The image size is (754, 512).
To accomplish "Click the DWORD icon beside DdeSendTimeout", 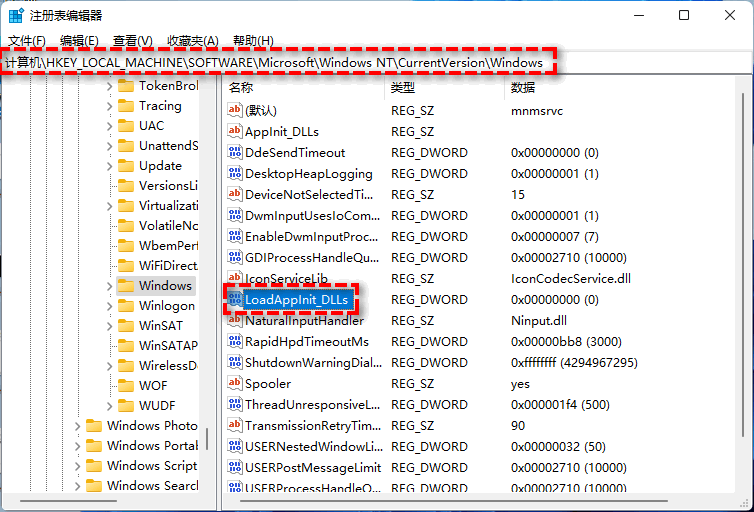I will (235, 152).
